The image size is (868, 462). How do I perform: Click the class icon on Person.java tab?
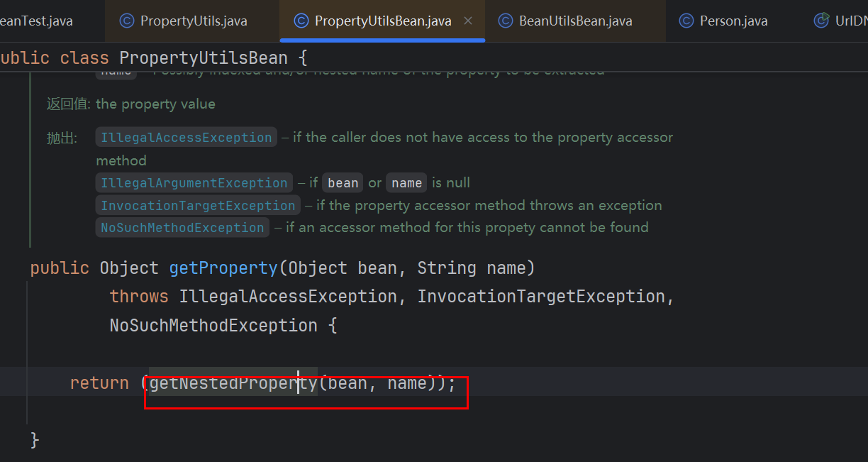pyautogui.click(x=686, y=21)
